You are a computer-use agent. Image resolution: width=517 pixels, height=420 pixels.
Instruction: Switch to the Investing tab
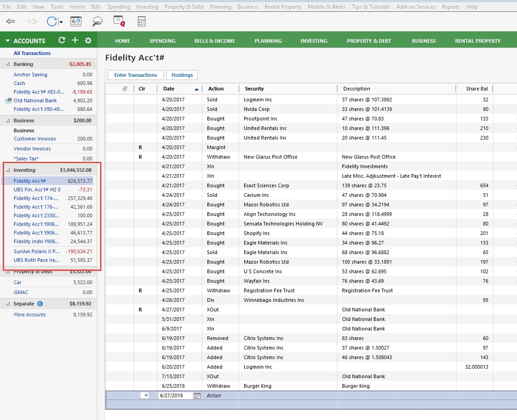tap(314, 41)
